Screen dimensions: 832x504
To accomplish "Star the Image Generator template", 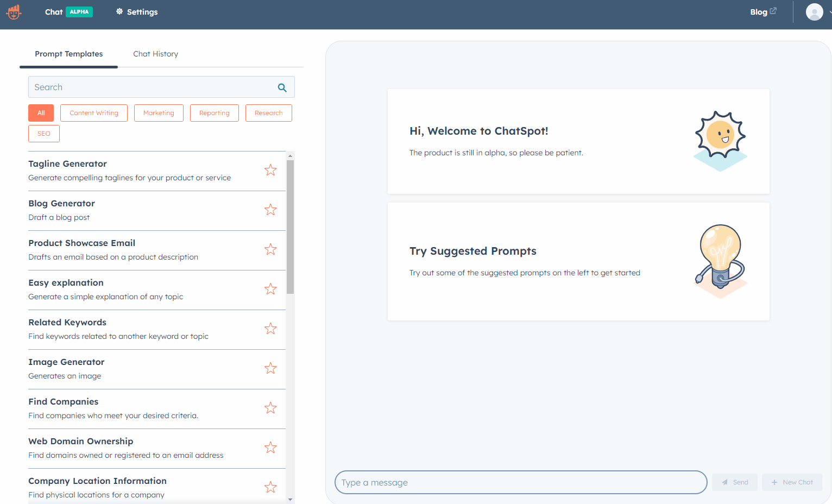I will (x=270, y=368).
